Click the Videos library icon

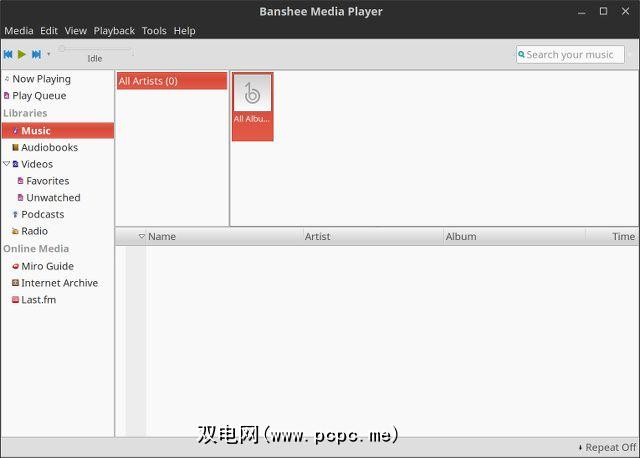[x=16, y=164]
